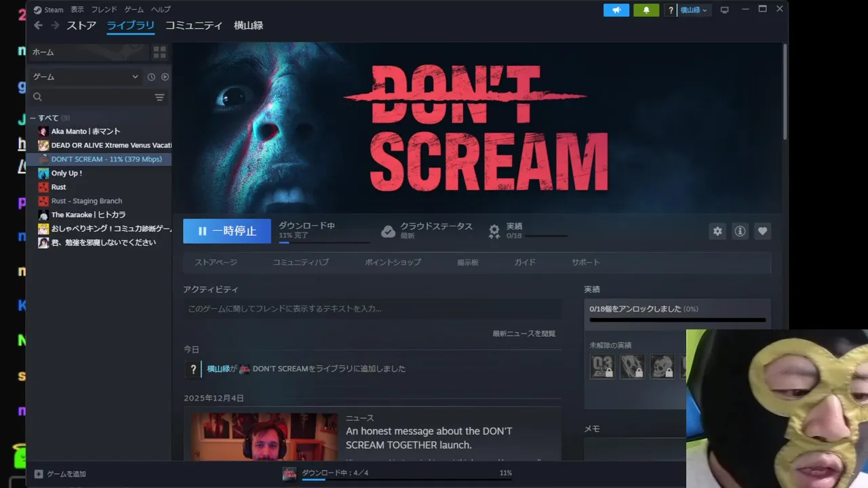868x488 pixels.
Task: Open downloads status ダウンロード中 4/4
Action: pyautogui.click(x=335, y=472)
